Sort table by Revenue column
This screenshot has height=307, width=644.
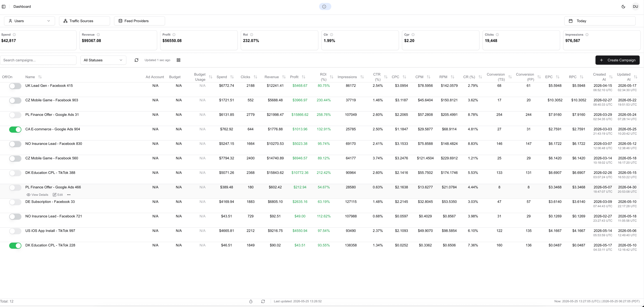tap(284, 77)
